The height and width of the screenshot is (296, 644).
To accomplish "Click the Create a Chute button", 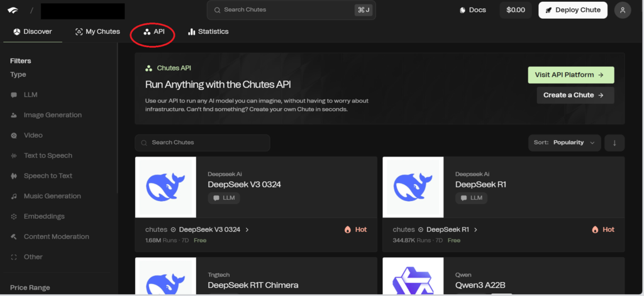I will click(x=575, y=96).
